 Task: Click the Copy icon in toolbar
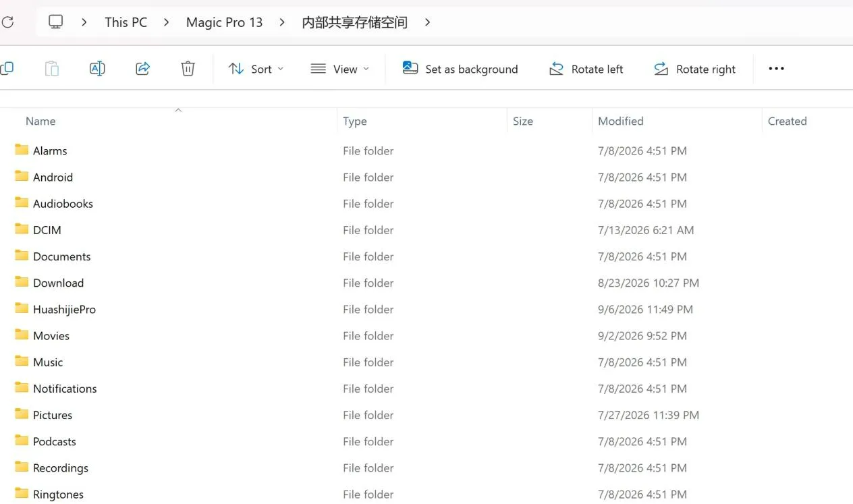[7, 68]
